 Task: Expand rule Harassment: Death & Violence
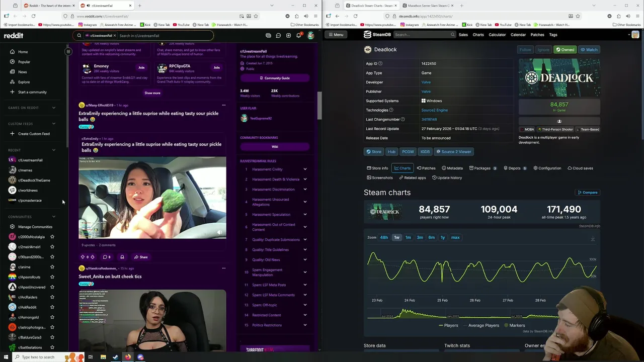point(305,179)
